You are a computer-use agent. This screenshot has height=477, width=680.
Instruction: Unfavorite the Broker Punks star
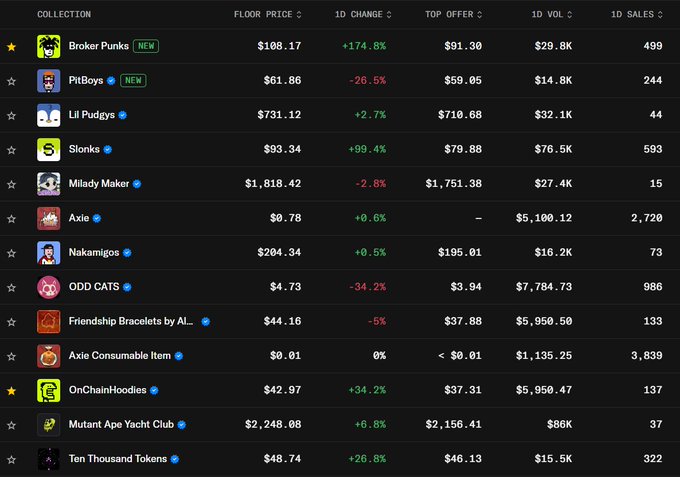[11, 46]
